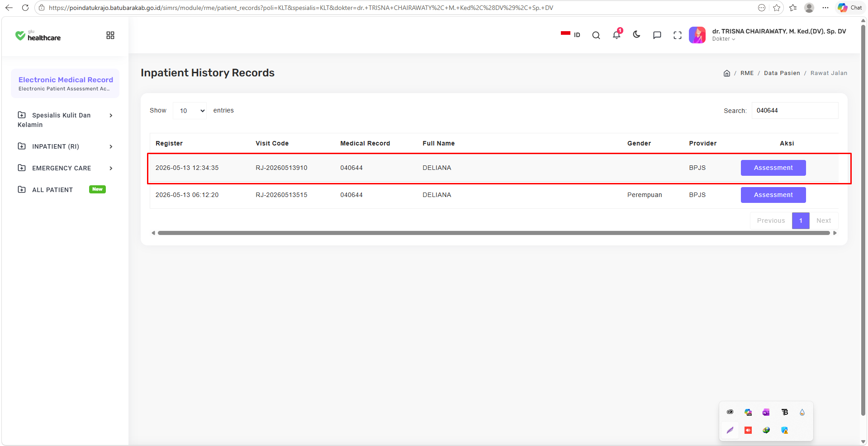Toggle dark mode moon icon

point(637,35)
